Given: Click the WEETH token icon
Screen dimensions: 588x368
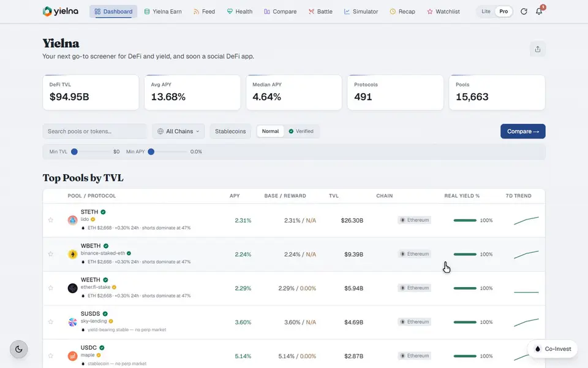Looking at the screenshot, I should 72,288.
